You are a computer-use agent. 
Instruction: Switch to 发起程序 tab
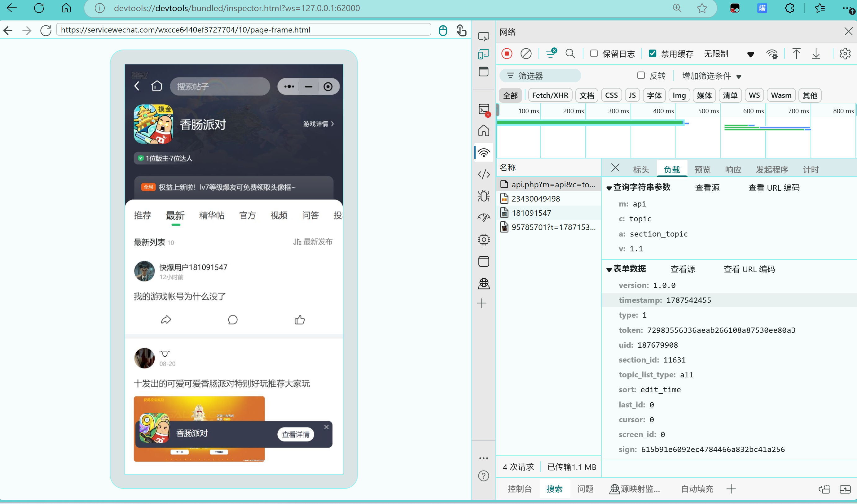[x=772, y=170]
